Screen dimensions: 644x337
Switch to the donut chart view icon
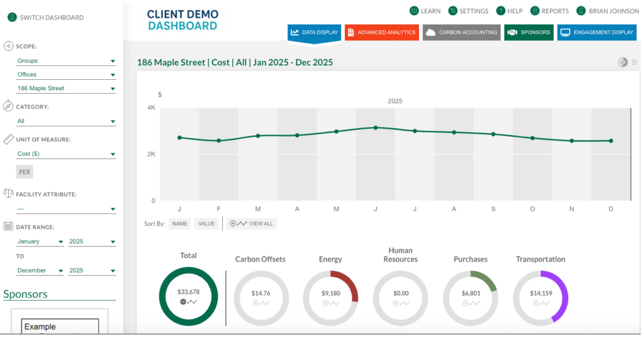pyautogui.click(x=623, y=62)
